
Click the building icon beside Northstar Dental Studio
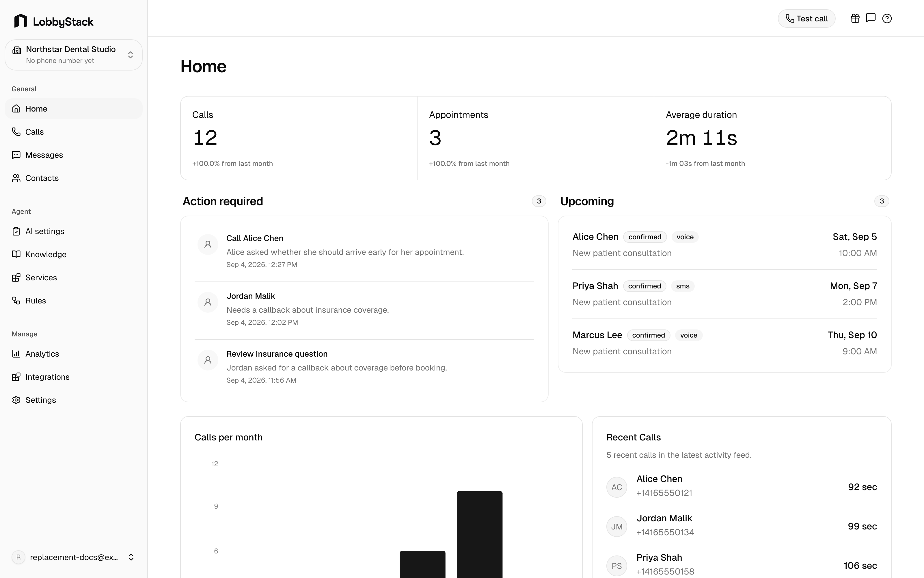(x=17, y=50)
